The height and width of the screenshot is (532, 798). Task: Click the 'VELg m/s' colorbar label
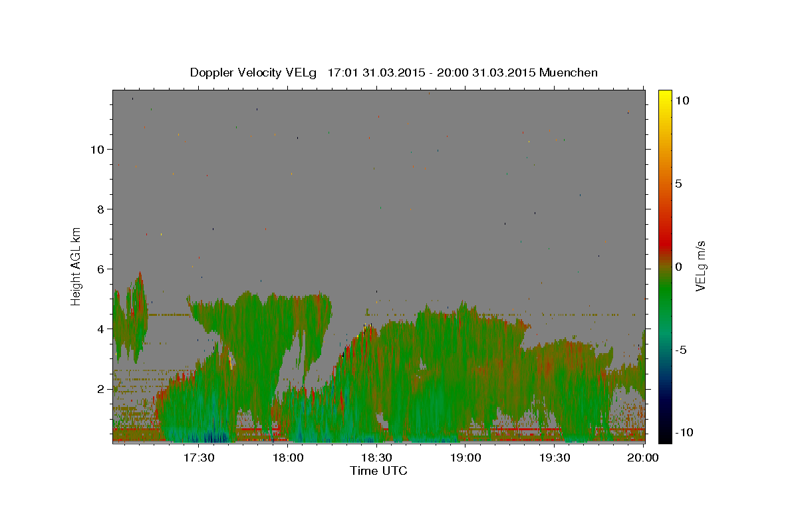[x=700, y=266]
